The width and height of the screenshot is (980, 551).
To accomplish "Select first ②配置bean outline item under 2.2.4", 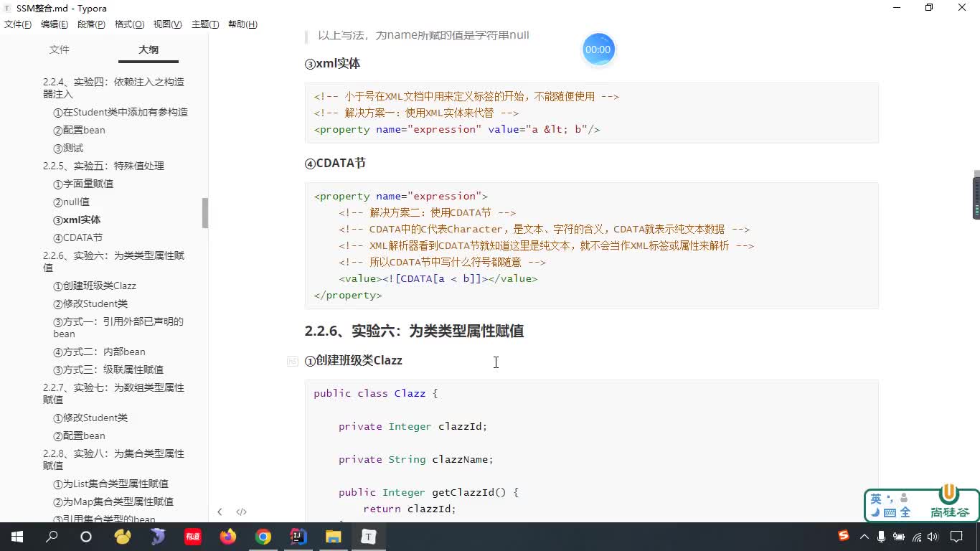I will (79, 130).
